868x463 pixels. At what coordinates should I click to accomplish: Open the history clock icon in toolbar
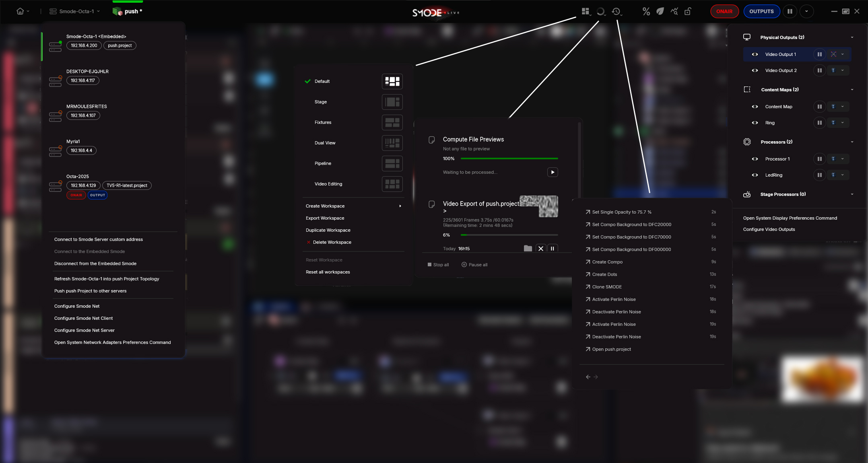[616, 12]
